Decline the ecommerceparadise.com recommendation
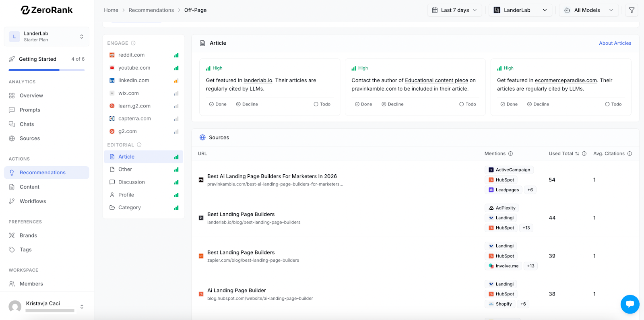Image resolution: width=644 pixels, height=320 pixels. [539, 104]
